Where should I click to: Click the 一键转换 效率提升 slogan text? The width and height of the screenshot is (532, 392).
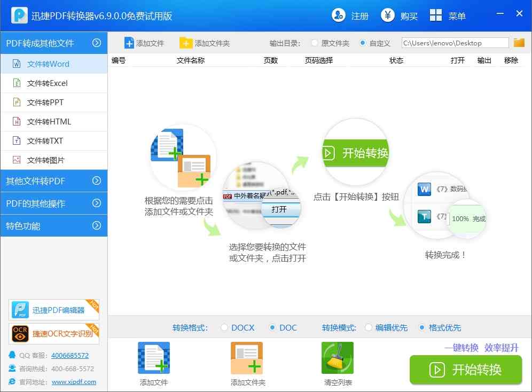click(481, 348)
